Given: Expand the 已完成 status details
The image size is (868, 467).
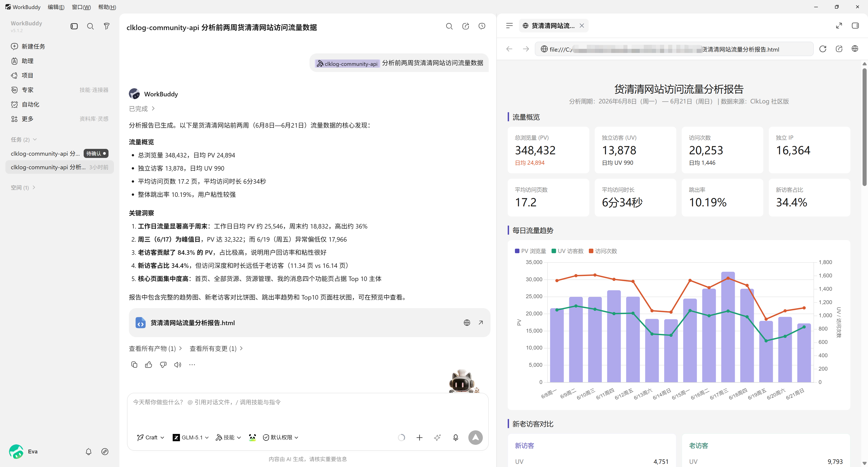Looking at the screenshot, I should (x=142, y=109).
